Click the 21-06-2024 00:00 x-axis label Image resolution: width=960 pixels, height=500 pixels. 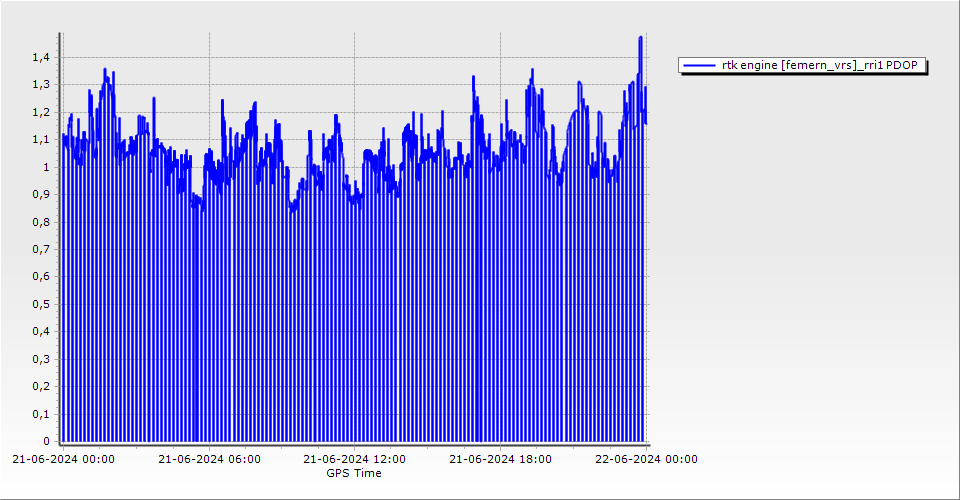click(x=63, y=460)
